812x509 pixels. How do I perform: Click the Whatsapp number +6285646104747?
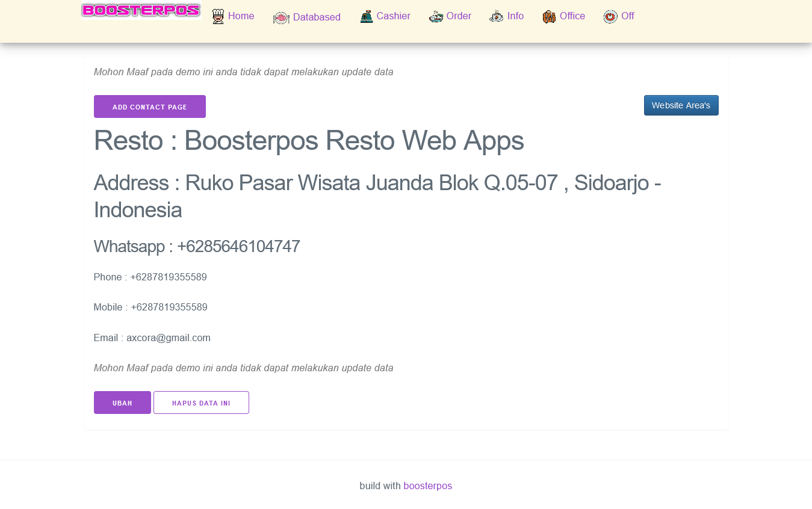tap(238, 246)
